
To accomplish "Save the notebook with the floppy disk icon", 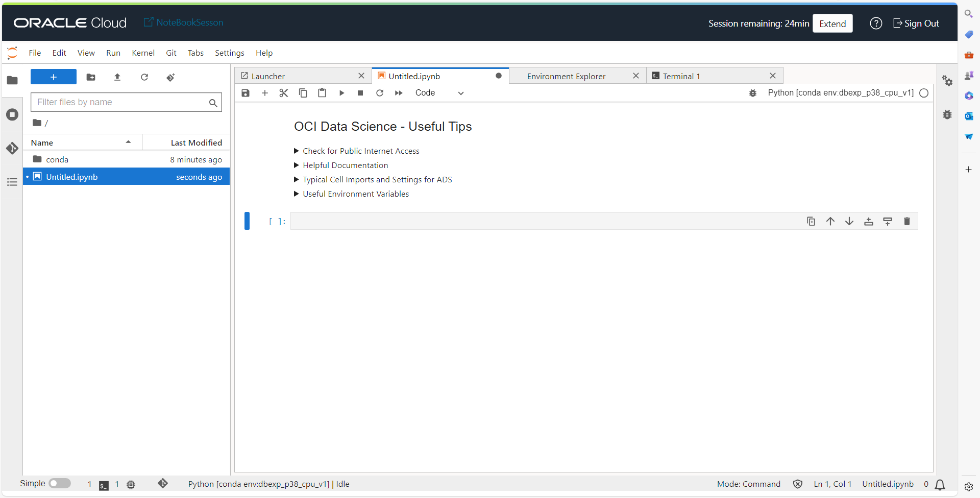I will [246, 93].
